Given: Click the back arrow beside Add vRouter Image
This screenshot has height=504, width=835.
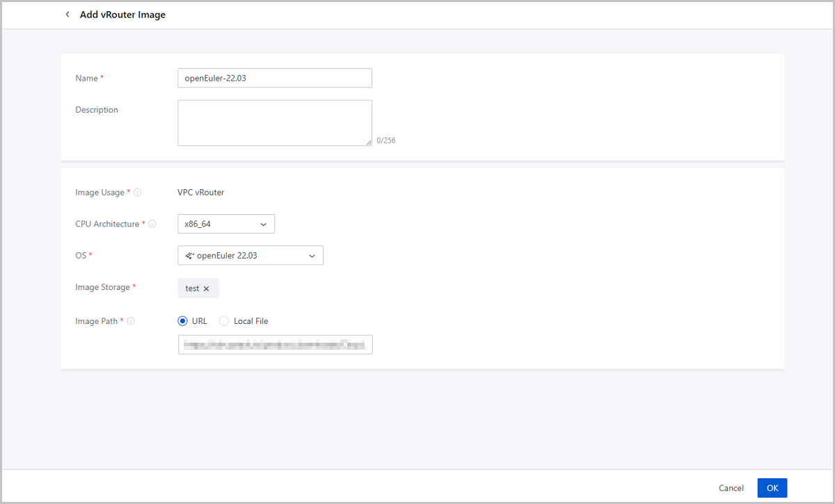Looking at the screenshot, I should tap(67, 15).
